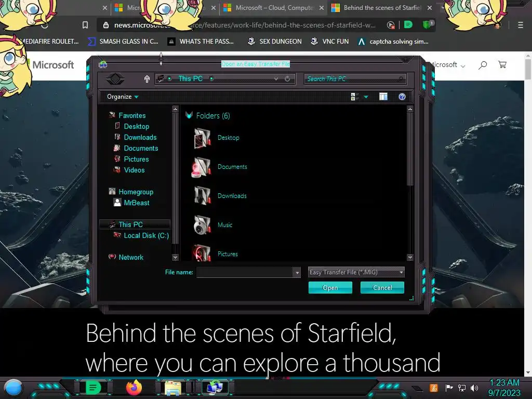Click the Open button in file dialog
The image size is (532, 399).
click(x=330, y=288)
